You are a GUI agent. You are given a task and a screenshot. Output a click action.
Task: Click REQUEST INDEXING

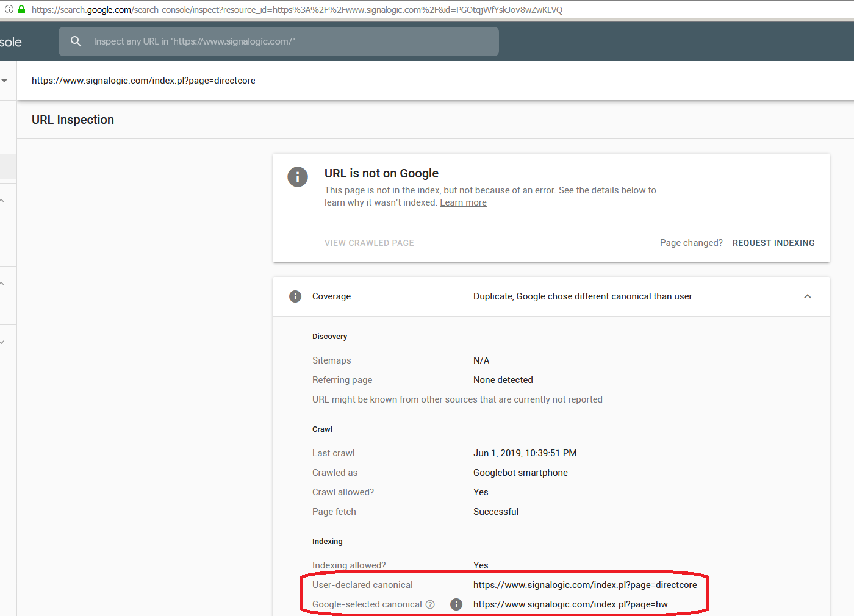pos(773,243)
